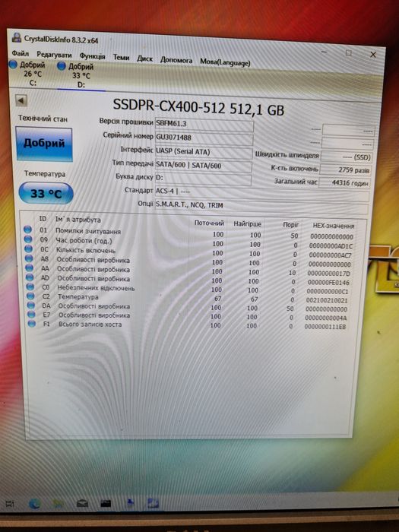This screenshot has height=532, width=399.
Task: Click the power-on hours 44316 годин
Action: [344, 183]
